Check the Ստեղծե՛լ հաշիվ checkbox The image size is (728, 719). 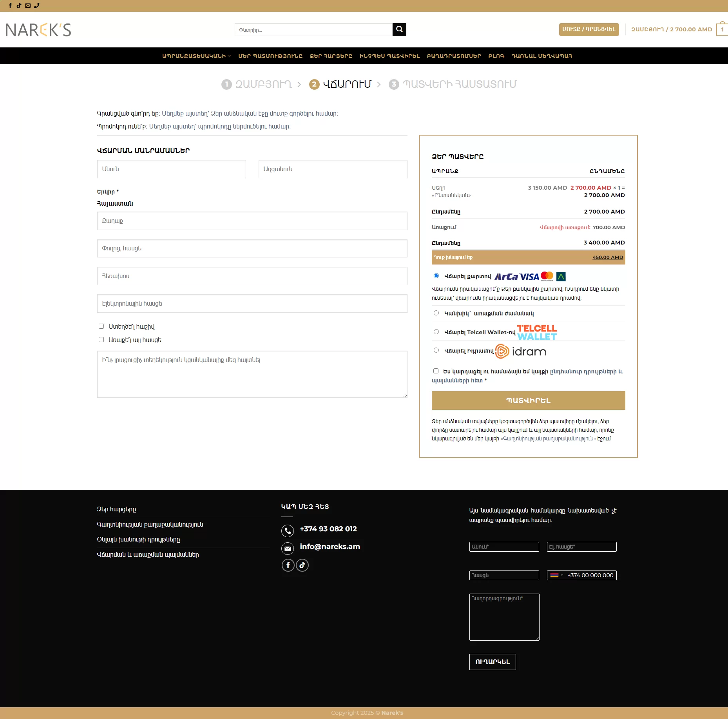point(101,326)
